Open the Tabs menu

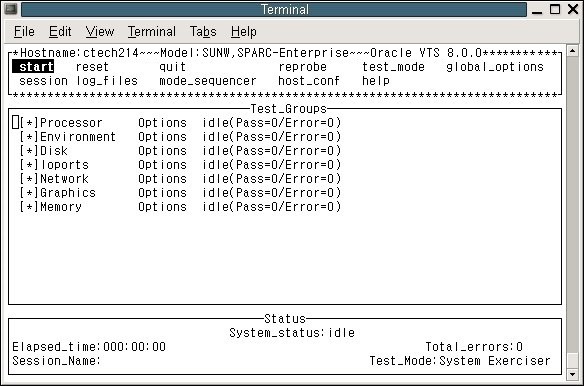tap(203, 32)
